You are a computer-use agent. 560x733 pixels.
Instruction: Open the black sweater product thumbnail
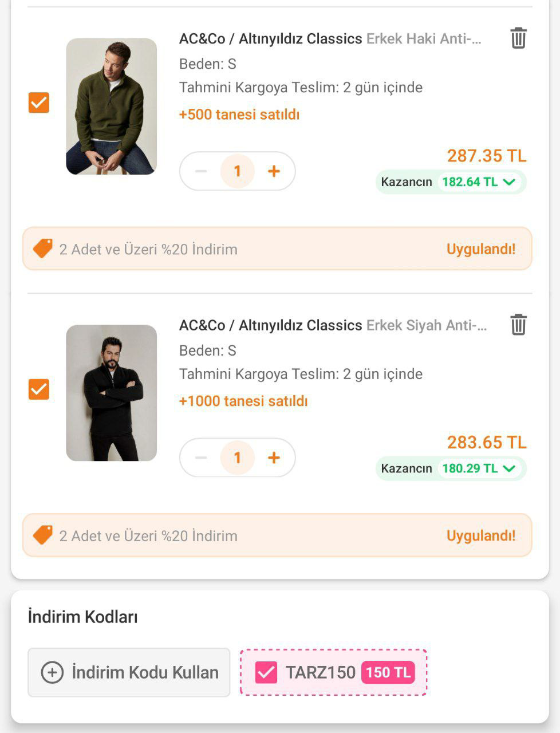[x=111, y=393]
